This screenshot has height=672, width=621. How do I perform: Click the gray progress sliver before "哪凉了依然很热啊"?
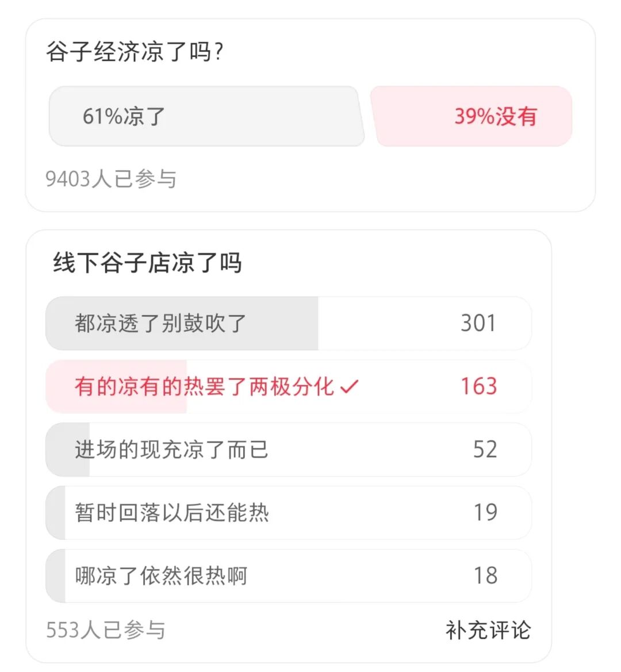pyautogui.click(x=56, y=576)
